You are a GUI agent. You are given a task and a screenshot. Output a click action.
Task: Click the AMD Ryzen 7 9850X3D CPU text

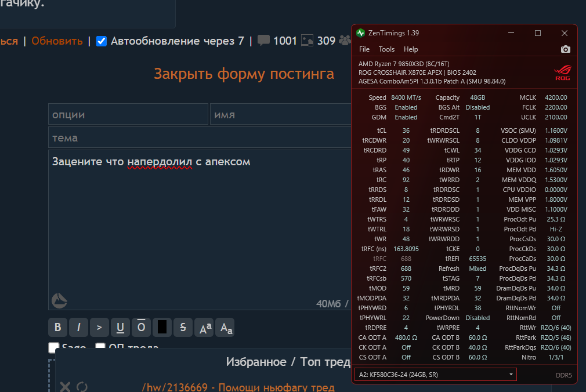click(404, 64)
